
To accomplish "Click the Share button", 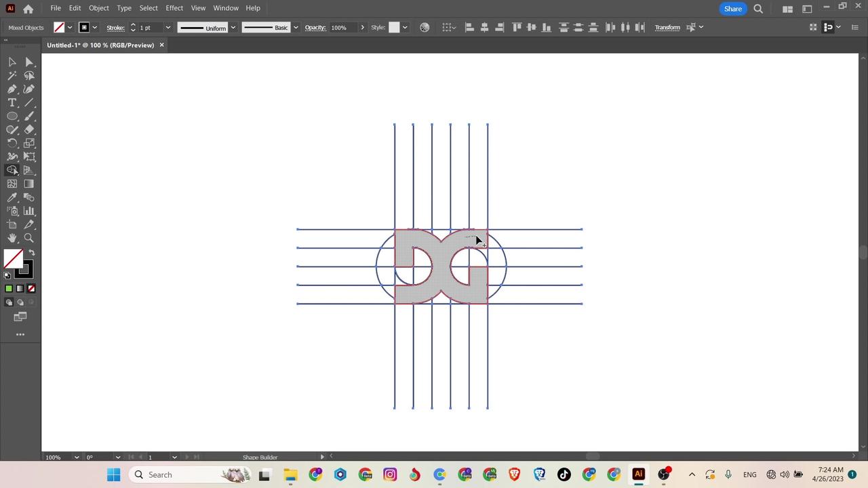I will 733,8.
